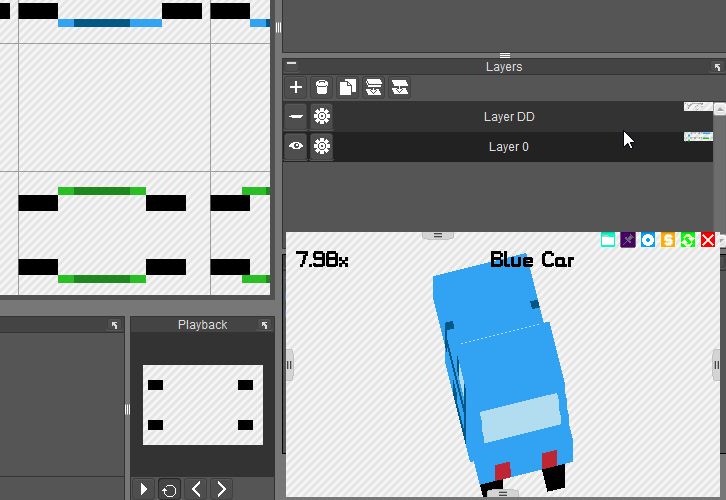Screen dimensions: 726x500
Task: Close the Blue Car preview with the red X
Action: point(707,240)
